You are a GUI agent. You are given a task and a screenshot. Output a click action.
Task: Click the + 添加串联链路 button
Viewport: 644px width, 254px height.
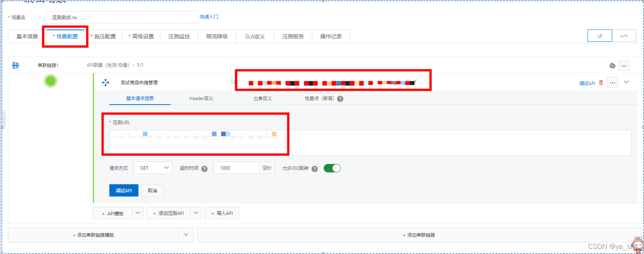[419, 235]
